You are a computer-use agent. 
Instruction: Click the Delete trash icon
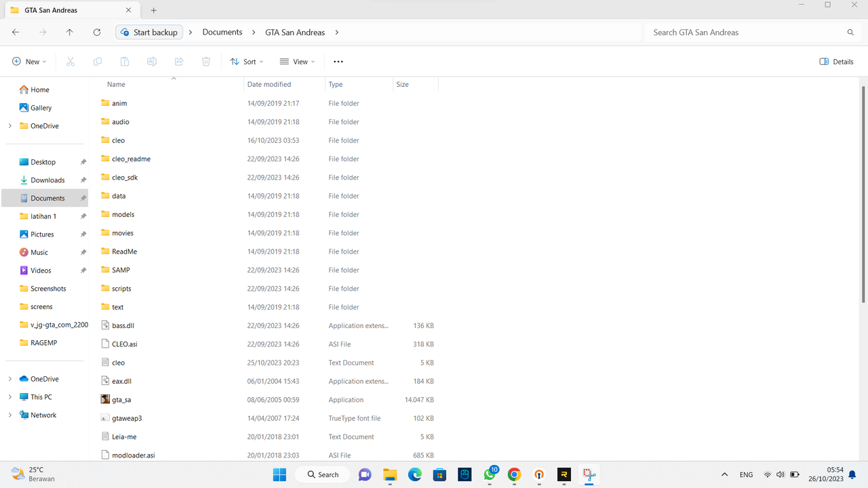[x=206, y=62]
